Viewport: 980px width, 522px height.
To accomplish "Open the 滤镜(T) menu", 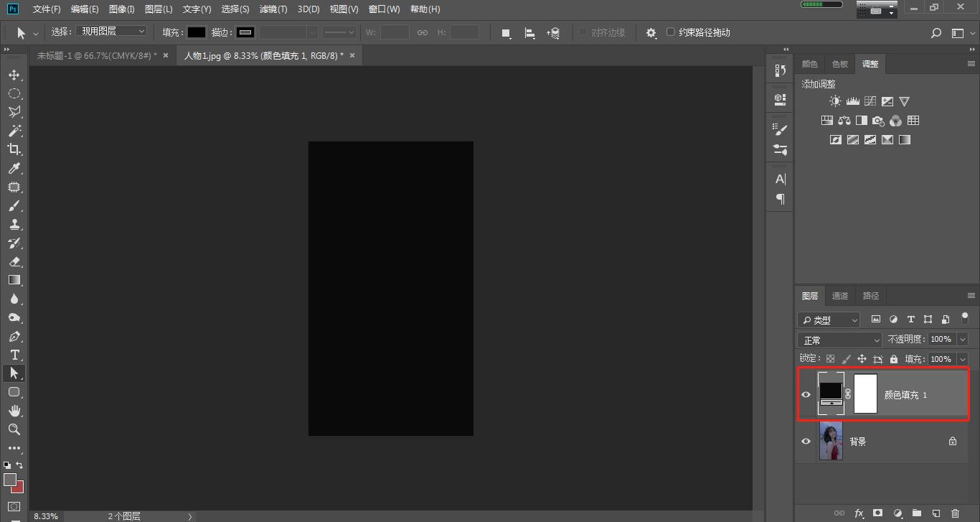I will tap(273, 9).
